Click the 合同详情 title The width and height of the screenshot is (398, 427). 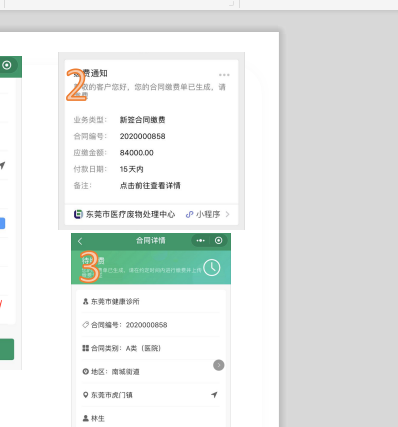[151, 240]
